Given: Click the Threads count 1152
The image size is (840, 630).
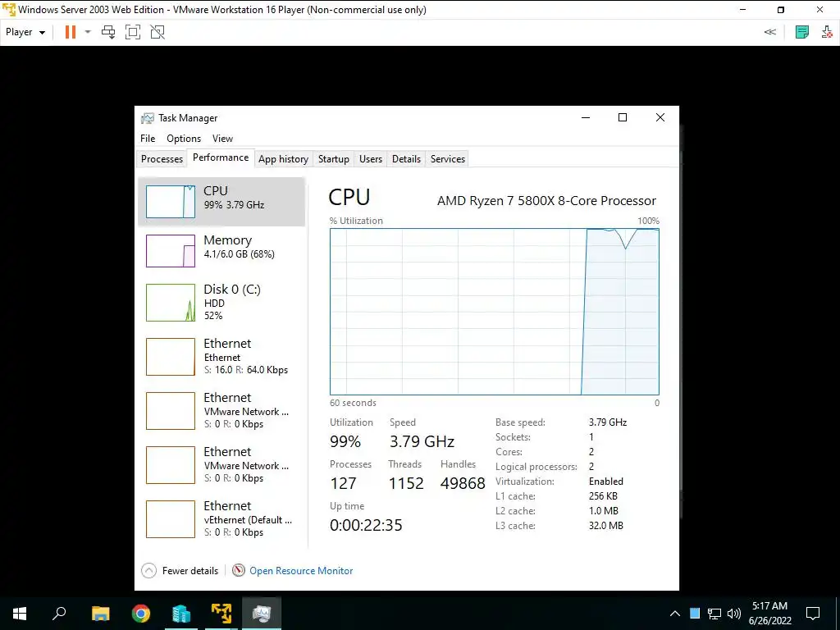Looking at the screenshot, I should pos(406,483).
